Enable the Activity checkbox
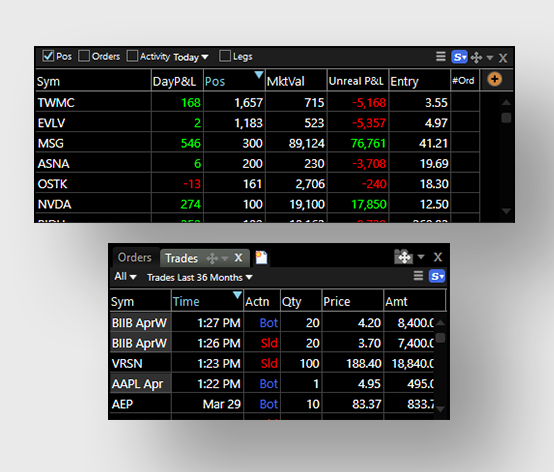The image size is (554, 472). point(132,56)
